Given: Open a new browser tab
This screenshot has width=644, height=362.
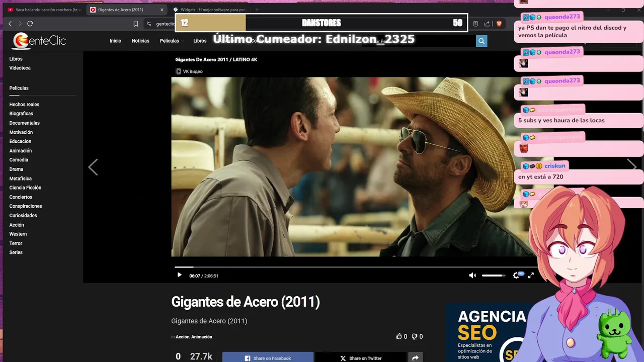Looking at the screenshot, I should (257, 10).
